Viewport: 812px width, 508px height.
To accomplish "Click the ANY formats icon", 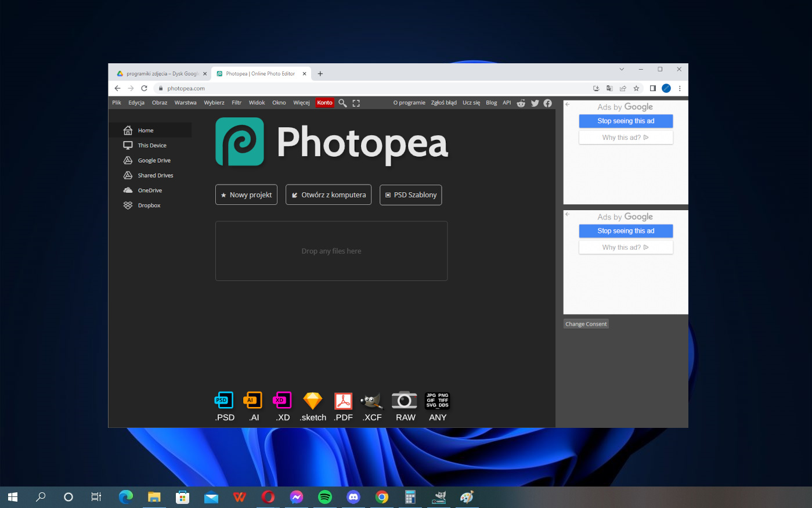I will click(x=438, y=401).
